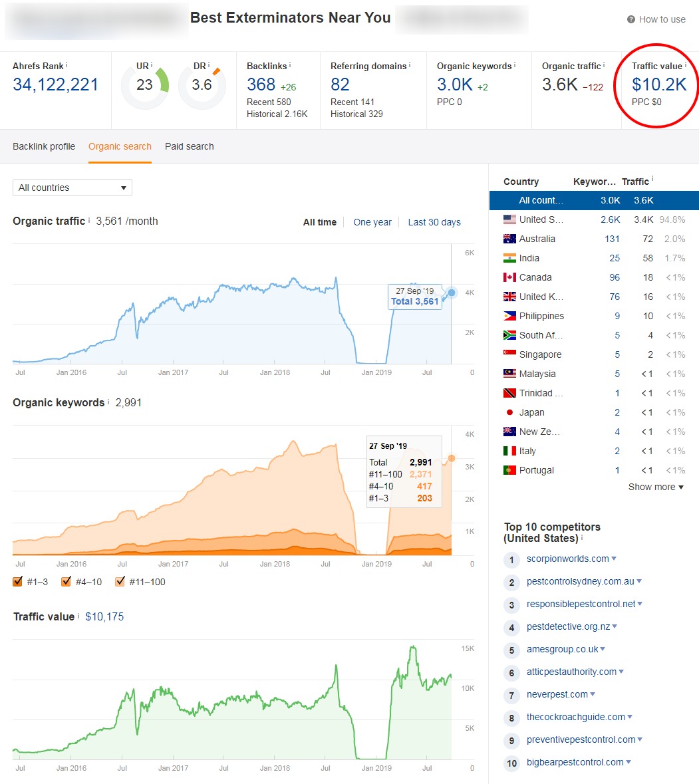Click info icon beside UR label
The width and height of the screenshot is (699, 784).
[152, 65]
